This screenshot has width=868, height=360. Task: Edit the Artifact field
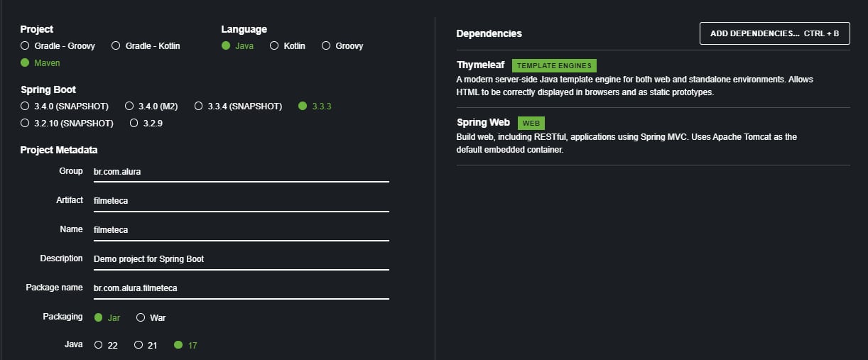pos(241,200)
